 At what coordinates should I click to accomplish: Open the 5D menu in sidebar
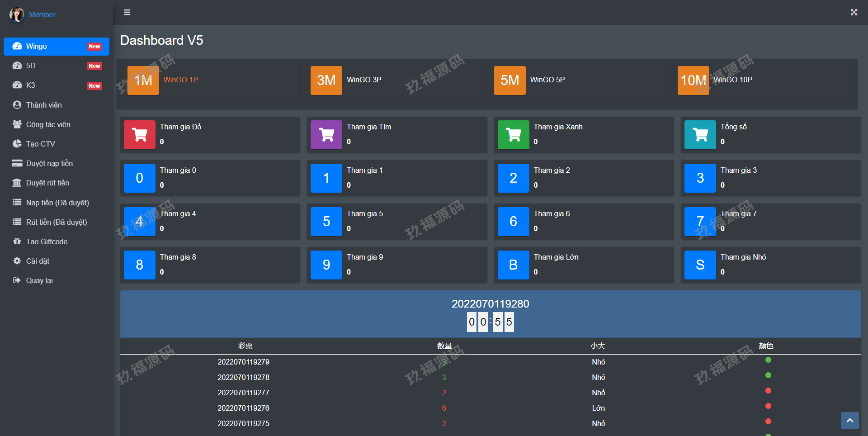pyautogui.click(x=31, y=66)
